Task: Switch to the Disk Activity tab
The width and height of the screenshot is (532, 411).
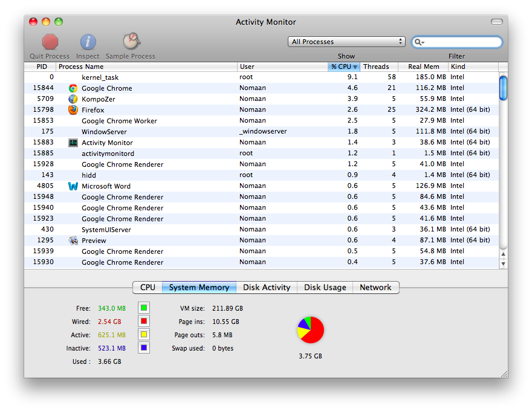Action: click(x=267, y=287)
